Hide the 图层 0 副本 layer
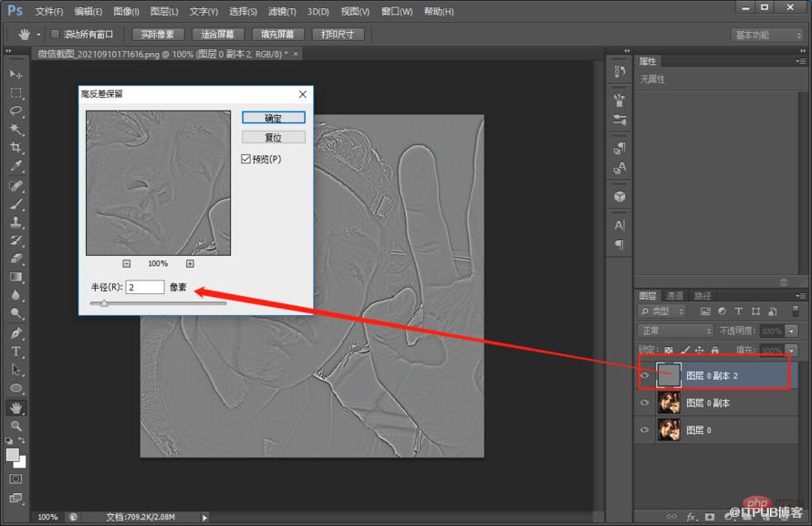 coord(645,403)
